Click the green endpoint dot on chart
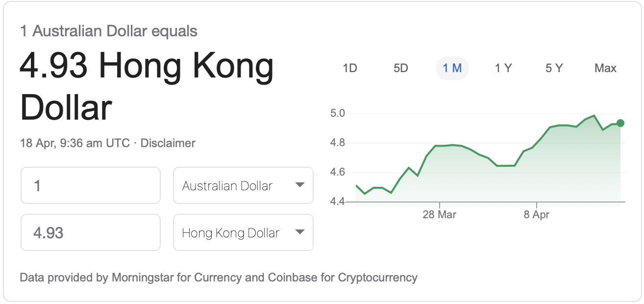This screenshot has width=644, height=304. click(620, 123)
